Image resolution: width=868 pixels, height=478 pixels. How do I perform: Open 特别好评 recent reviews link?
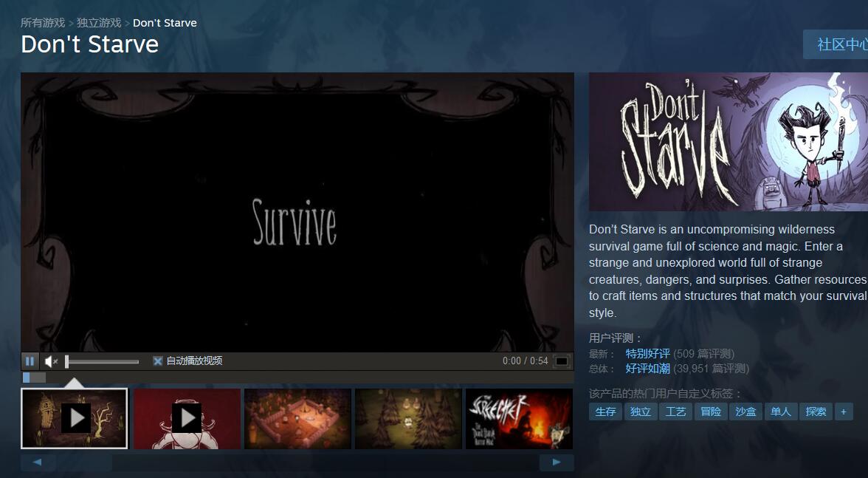(648, 353)
